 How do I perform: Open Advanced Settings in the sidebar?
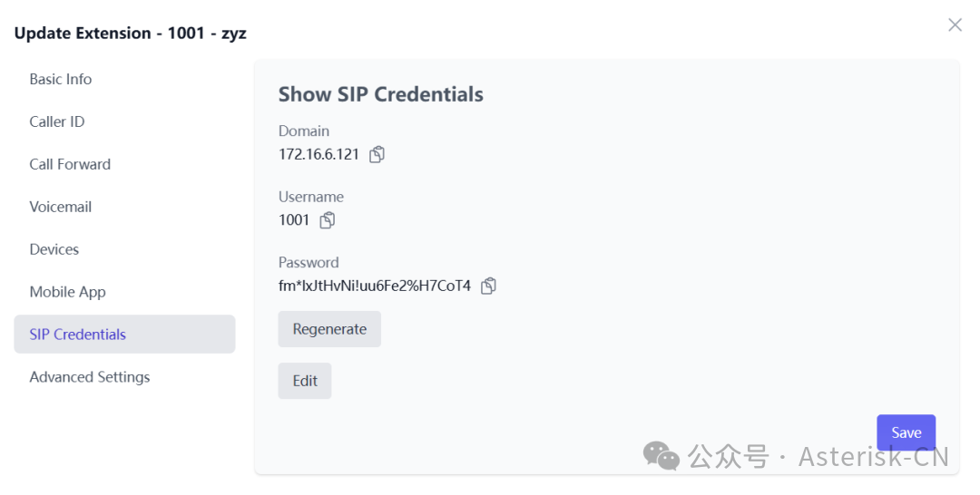tap(90, 377)
